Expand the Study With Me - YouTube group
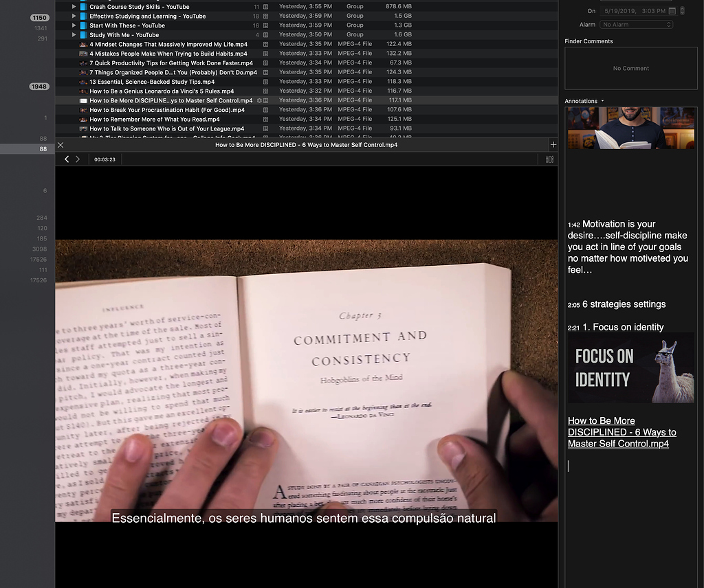This screenshot has width=704, height=588. tap(74, 34)
